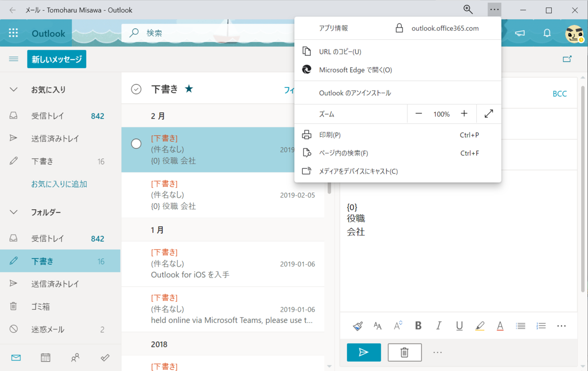Decrease zoom with minus button

click(x=418, y=114)
